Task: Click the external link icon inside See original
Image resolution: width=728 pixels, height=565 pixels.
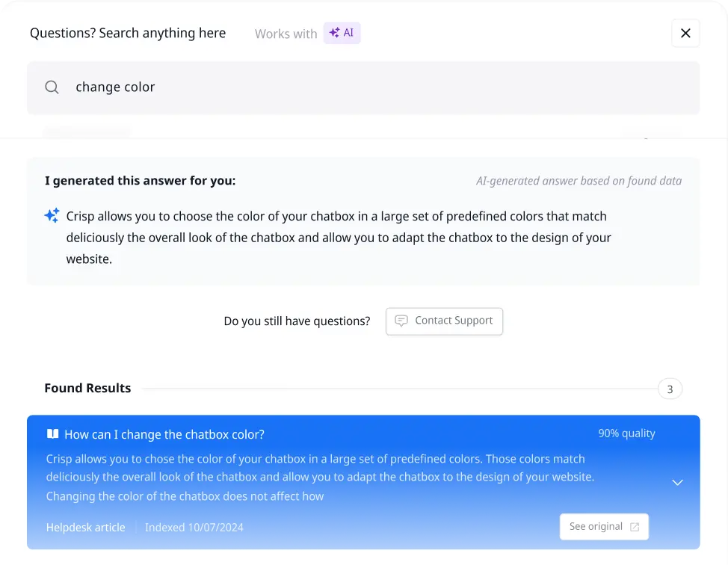Action: tap(635, 526)
